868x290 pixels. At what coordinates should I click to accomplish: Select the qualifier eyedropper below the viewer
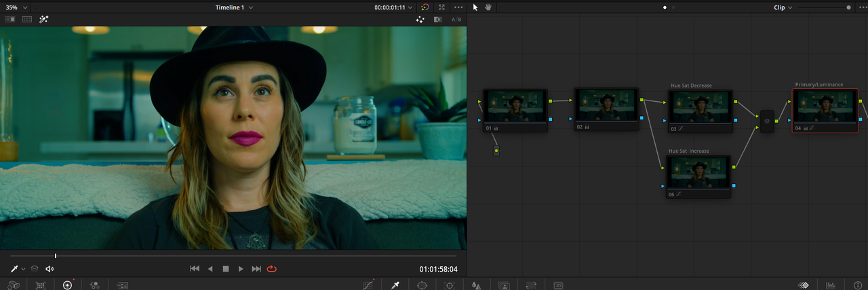pos(14,269)
